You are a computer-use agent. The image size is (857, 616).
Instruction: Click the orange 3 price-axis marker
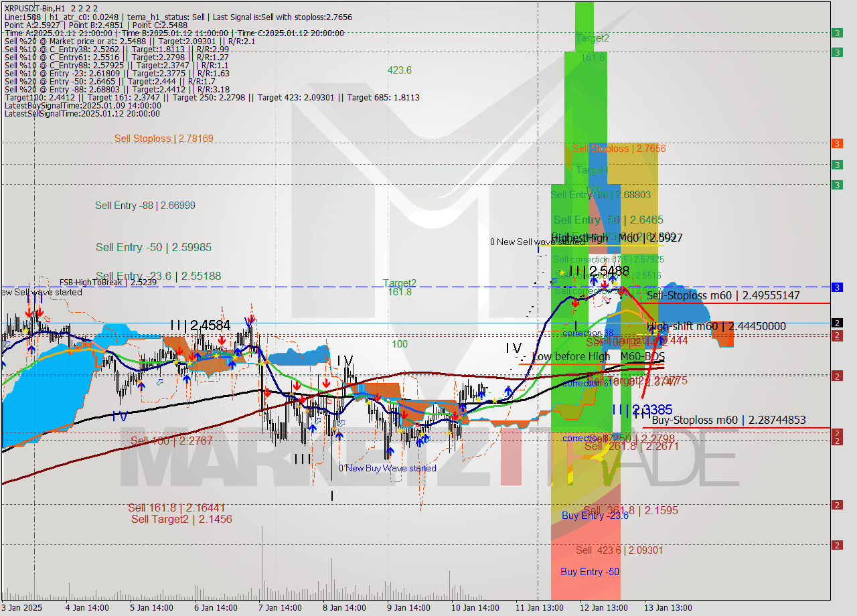837,143
